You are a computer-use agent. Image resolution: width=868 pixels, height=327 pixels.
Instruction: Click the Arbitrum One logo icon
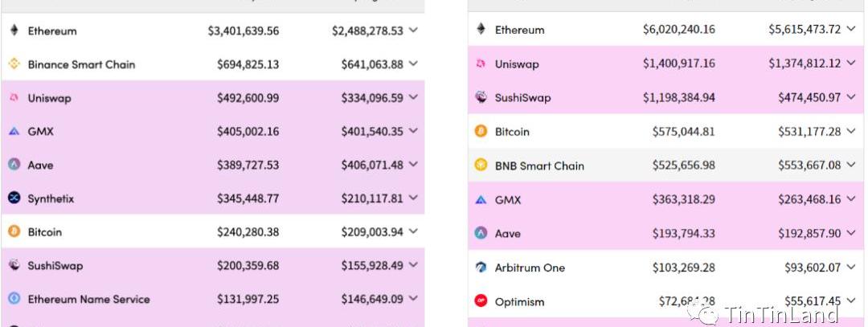[481, 268]
